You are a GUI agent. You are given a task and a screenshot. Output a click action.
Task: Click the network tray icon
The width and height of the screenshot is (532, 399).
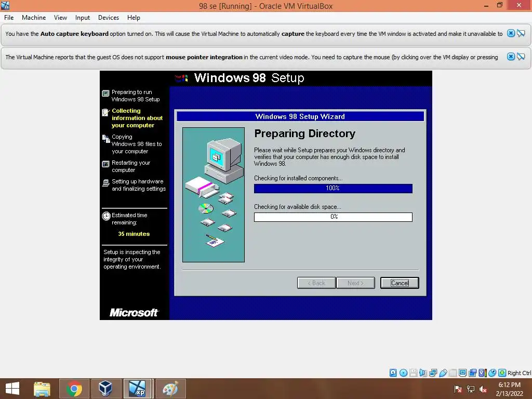[x=471, y=389]
